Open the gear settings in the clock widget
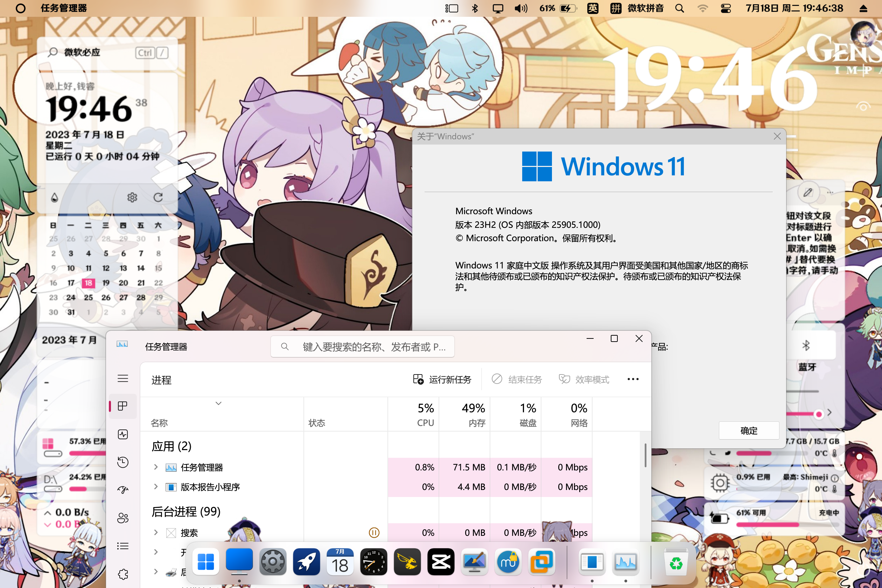882x588 pixels. tap(132, 197)
